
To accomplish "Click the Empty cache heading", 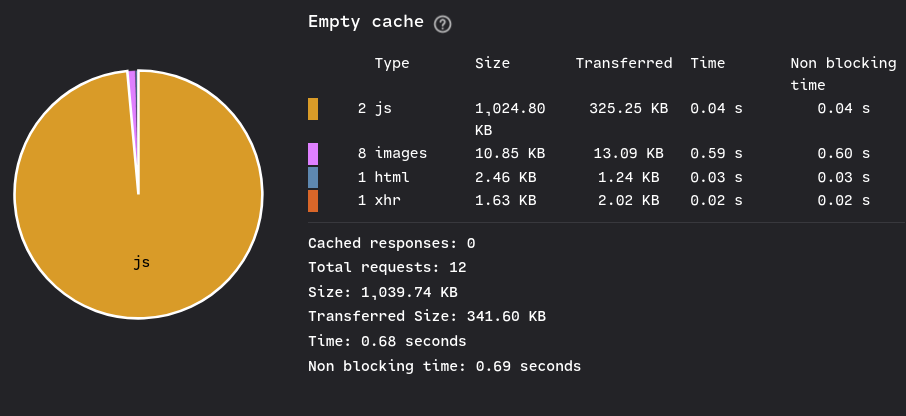I will [x=366, y=22].
